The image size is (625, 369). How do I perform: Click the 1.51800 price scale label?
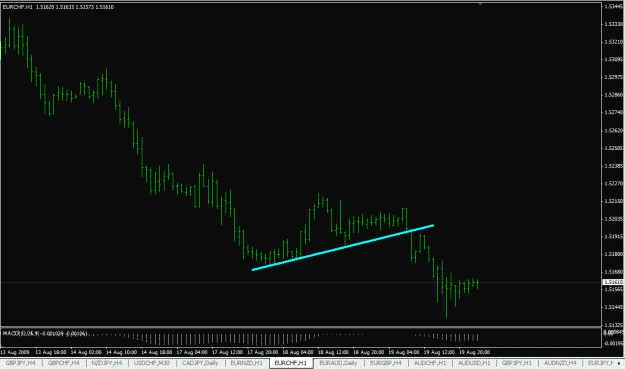click(x=614, y=254)
